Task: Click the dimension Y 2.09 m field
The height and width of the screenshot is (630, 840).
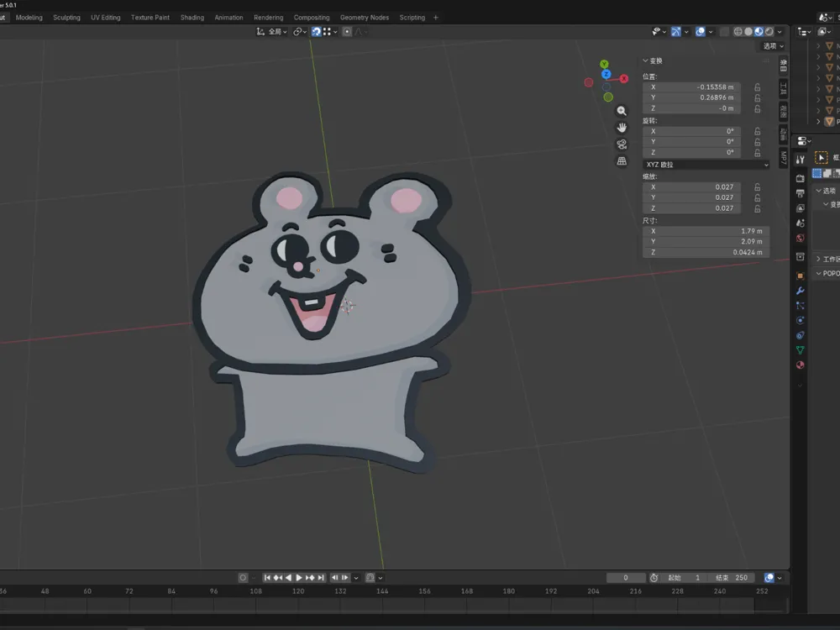Action: coord(706,242)
